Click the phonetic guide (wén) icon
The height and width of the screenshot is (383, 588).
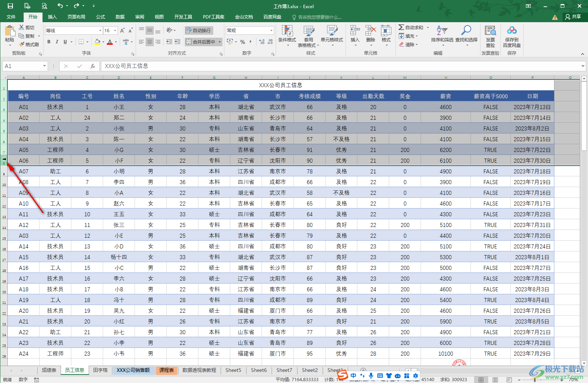126,42
